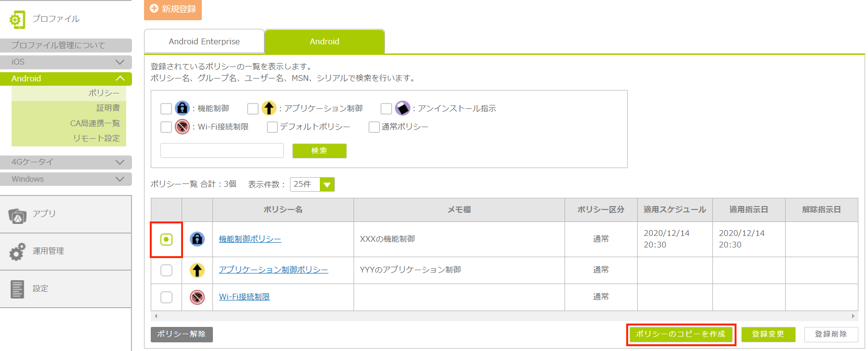Image resolution: width=868 pixels, height=351 pixels.
Task: Click the ポリシーのコピーを作成 button
Action: (x=680, y=334)
